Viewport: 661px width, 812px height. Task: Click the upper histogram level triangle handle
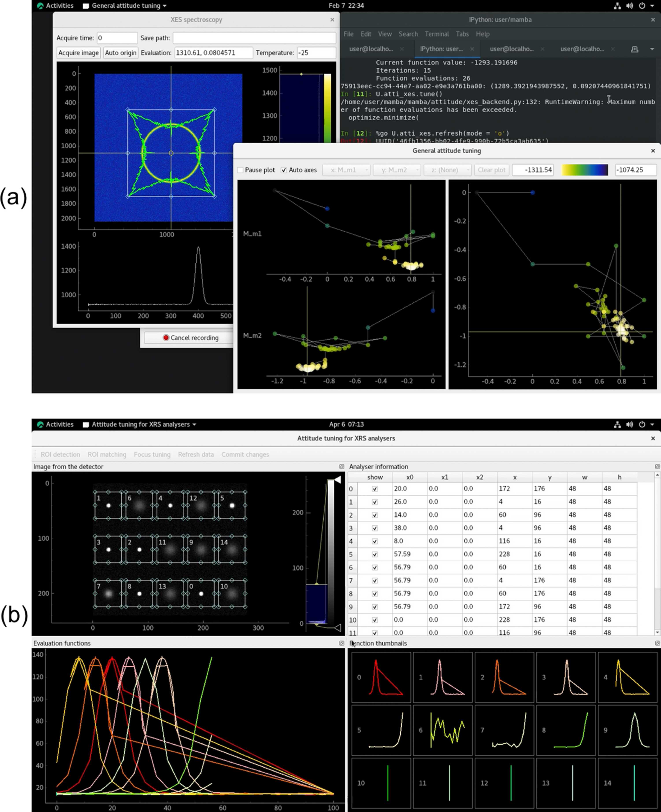coord(337,480)
